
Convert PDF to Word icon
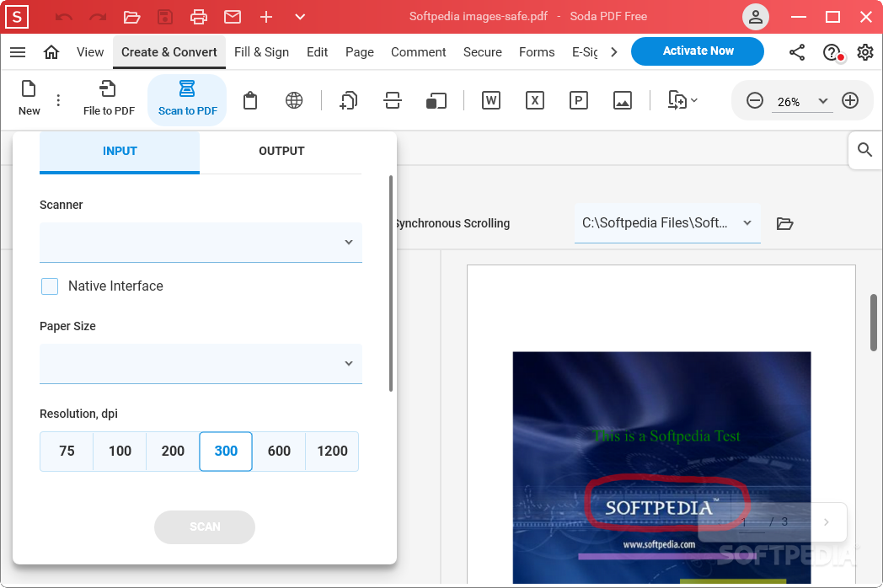pos(491,101)
